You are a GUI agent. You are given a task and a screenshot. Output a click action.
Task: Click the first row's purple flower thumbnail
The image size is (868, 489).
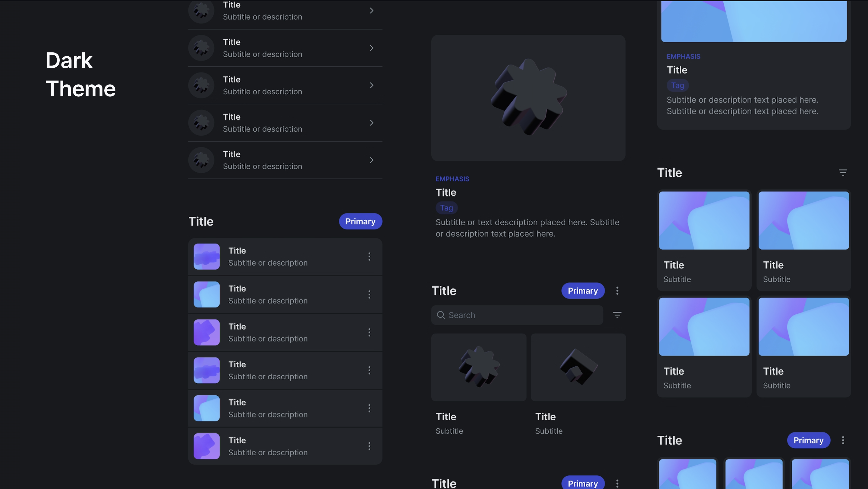coord(206,257)
